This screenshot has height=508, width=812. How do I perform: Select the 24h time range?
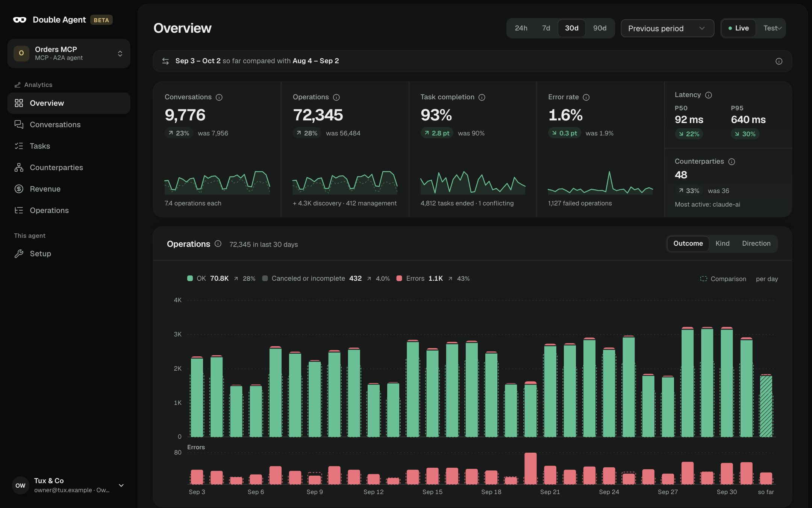521,28
